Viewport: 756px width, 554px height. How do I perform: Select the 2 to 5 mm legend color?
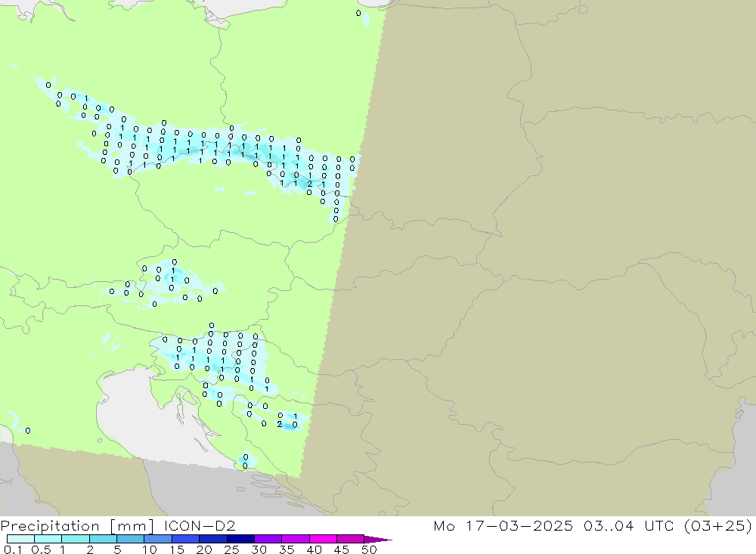(103, 539)
